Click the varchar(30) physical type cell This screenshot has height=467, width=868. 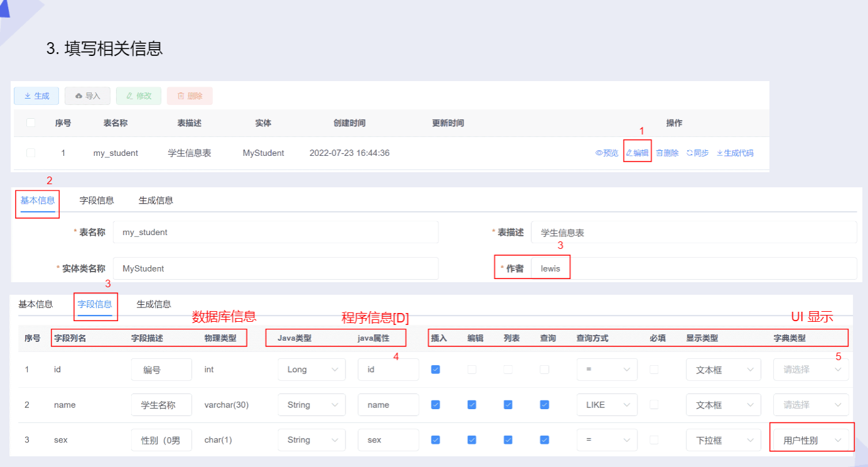click(x=226, y=405)
